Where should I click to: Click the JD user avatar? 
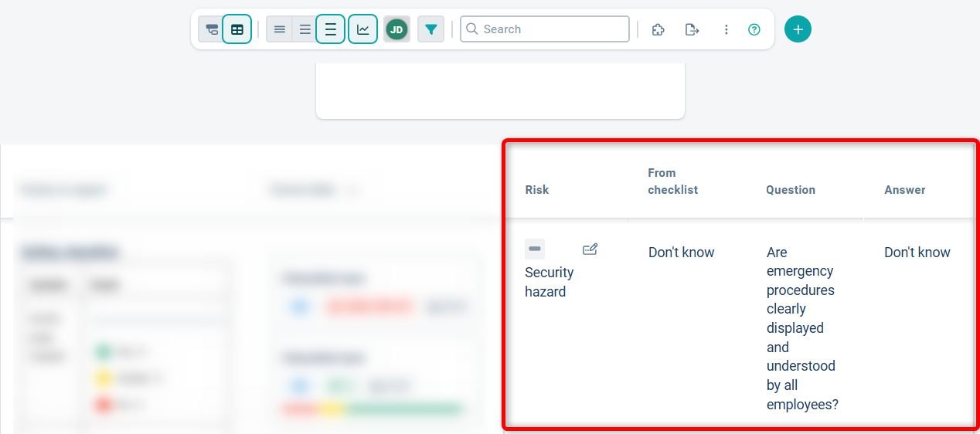click(396, 29)
